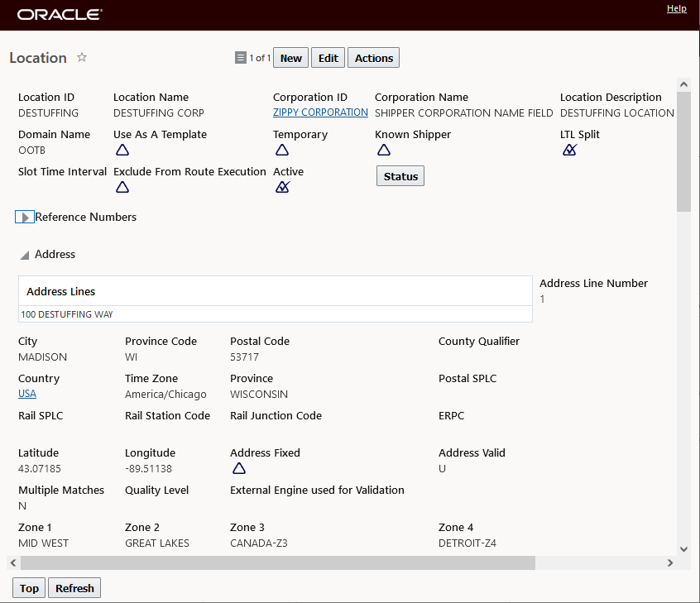Screen dimensions: 700x603
Task: Open the Help link
Action: [676, 8]
